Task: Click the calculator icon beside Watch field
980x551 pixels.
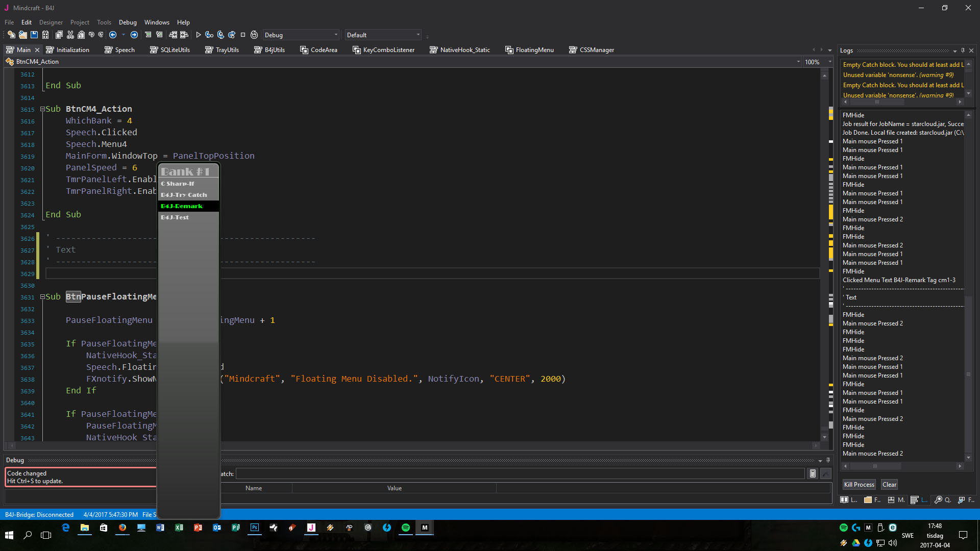Action: (x=813, y=473)
